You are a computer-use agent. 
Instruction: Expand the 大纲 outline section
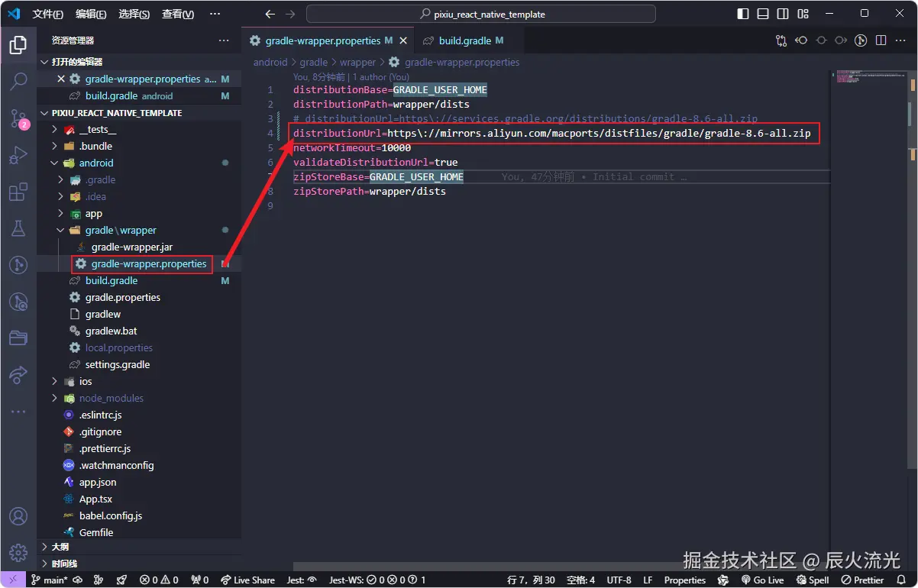coord(139,547)
